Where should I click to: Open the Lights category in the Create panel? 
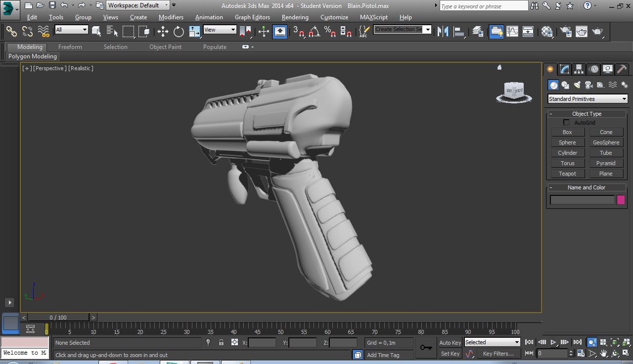[577, 85]
